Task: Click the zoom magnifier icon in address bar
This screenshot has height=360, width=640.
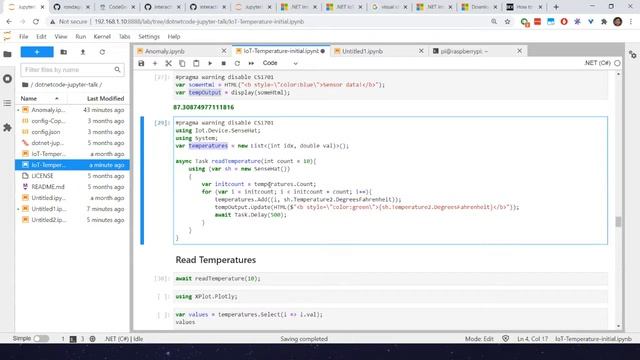Action: click(494, 22)
